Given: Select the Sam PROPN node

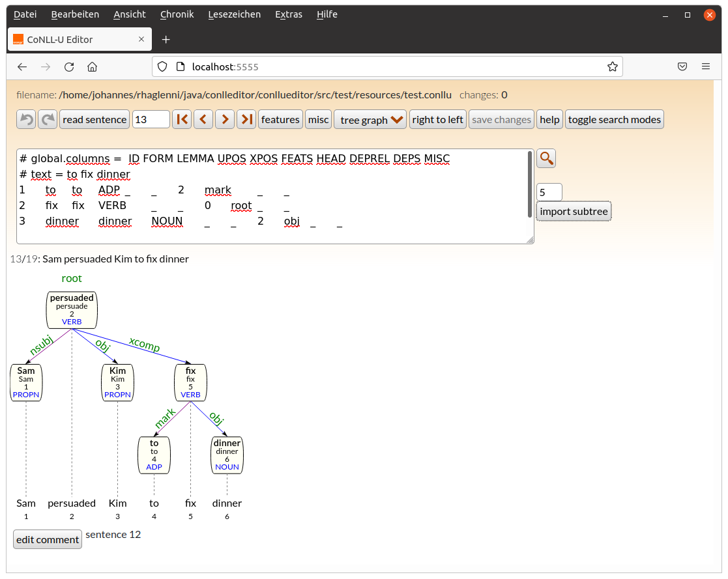Looking at the screenshot, I should (26, 383).
